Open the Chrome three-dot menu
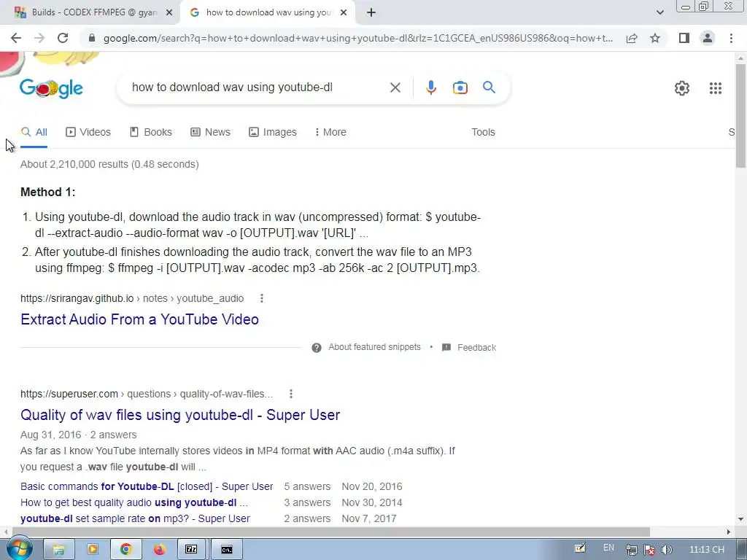747x560 pixels. 731,38
